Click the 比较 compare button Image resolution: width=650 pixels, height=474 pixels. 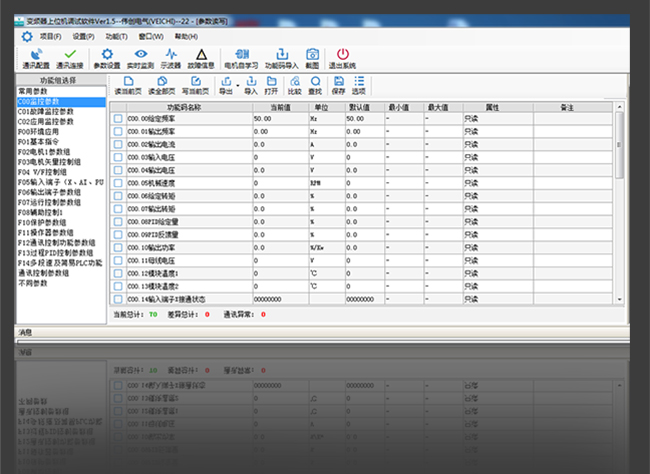[294, 86]
